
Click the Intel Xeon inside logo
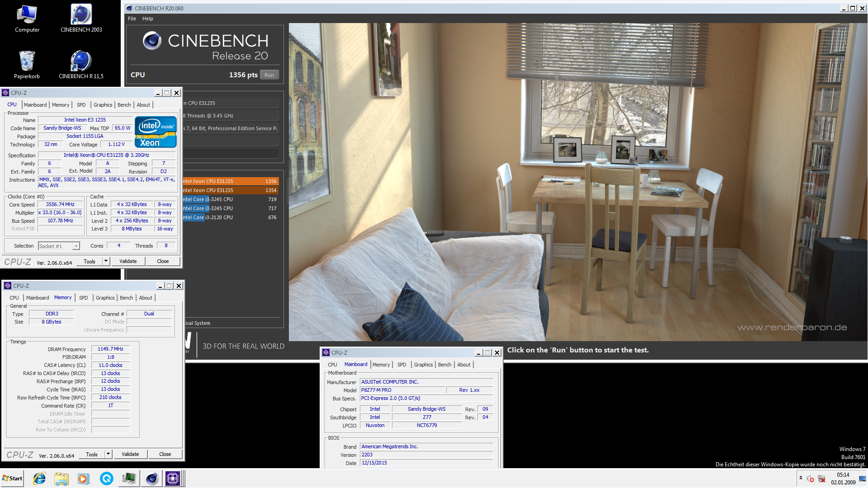point(156,132)
